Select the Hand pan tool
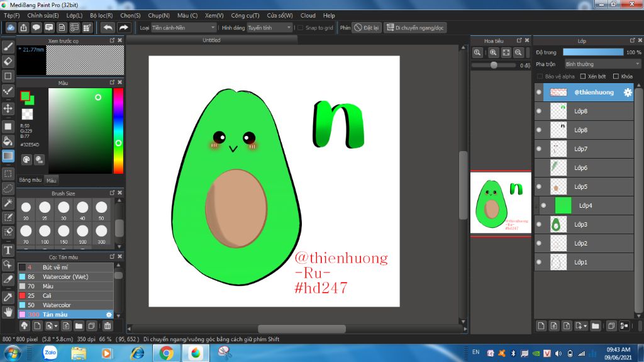 [8, 312]
